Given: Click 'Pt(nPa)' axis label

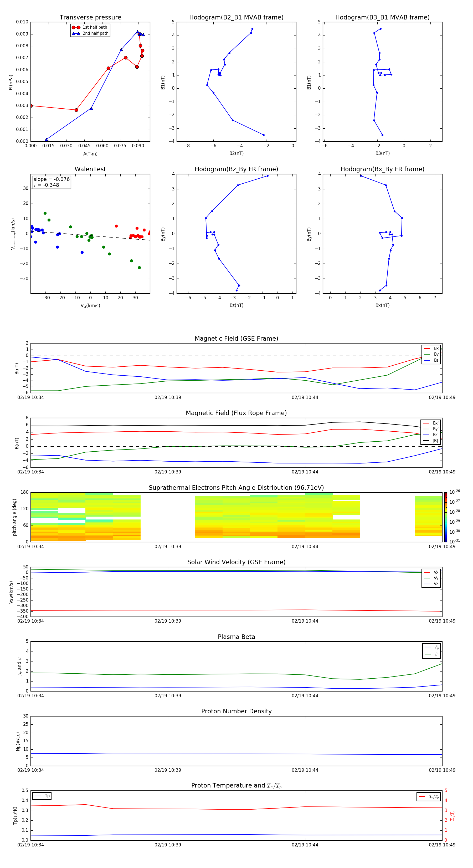Looking at the screenshot, I should 11,82.
